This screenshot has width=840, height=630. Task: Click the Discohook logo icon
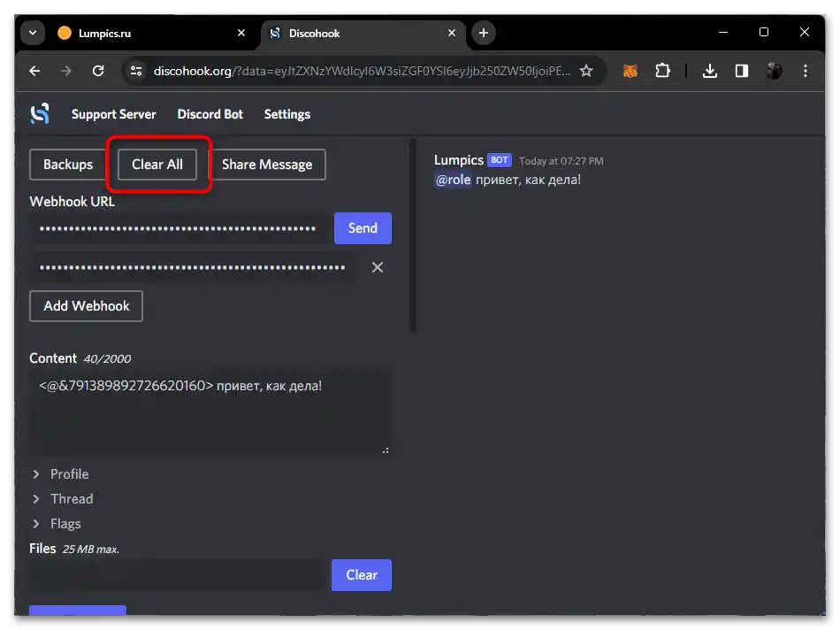39,113
